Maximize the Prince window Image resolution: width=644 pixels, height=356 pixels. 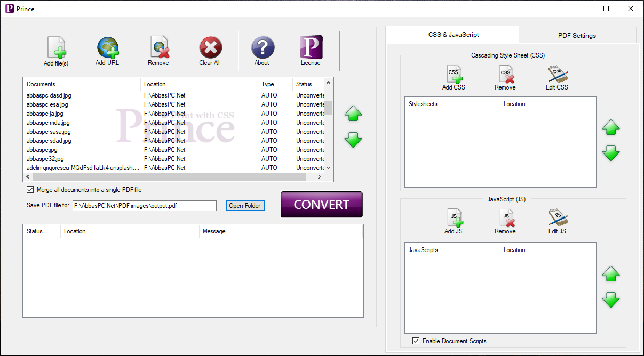click(606, 9)
